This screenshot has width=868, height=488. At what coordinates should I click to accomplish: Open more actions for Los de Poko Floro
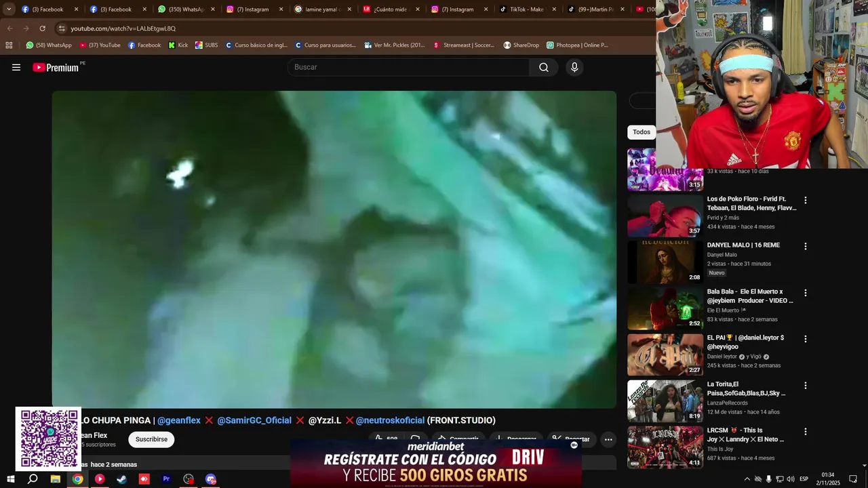tap(806, 200)
